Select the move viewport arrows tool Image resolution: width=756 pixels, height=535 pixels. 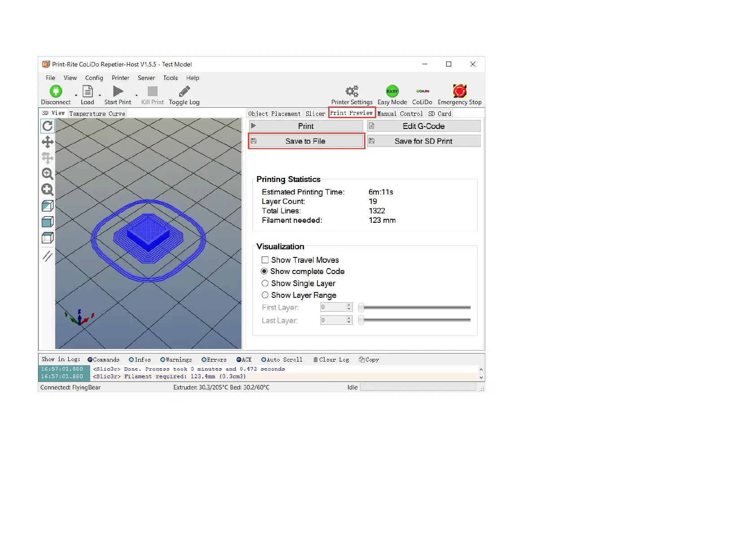(x=48, y=142)
